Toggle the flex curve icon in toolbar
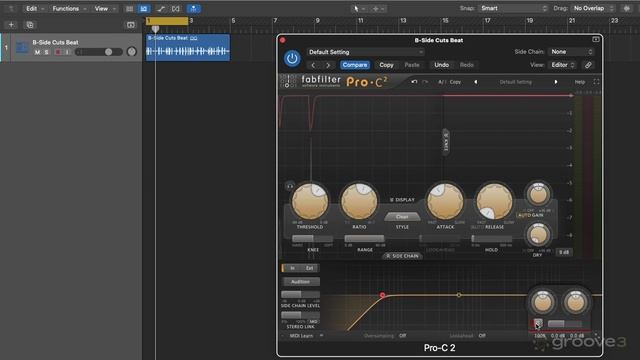Viewport: 640px width, 360px height. coord(160,9)
